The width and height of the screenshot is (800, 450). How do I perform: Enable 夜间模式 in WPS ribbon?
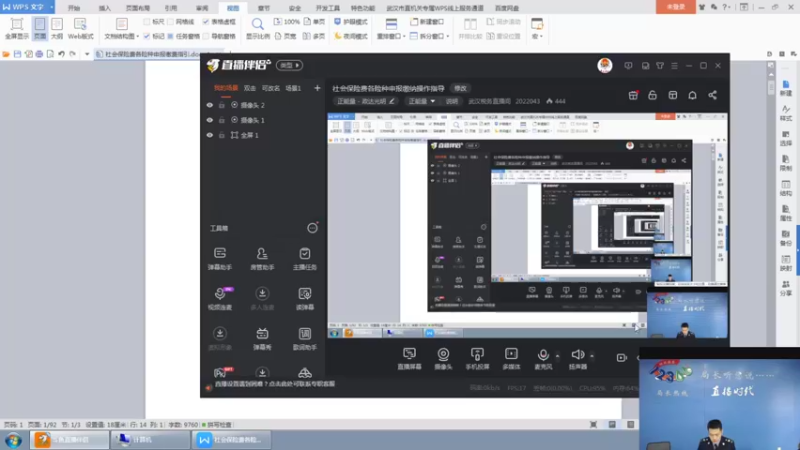pos(351,36)
